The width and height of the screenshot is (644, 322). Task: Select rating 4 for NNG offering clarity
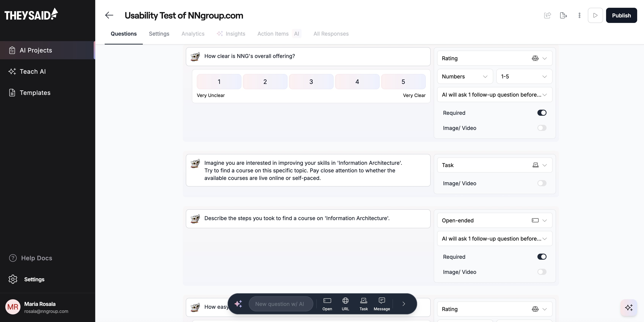357,82
